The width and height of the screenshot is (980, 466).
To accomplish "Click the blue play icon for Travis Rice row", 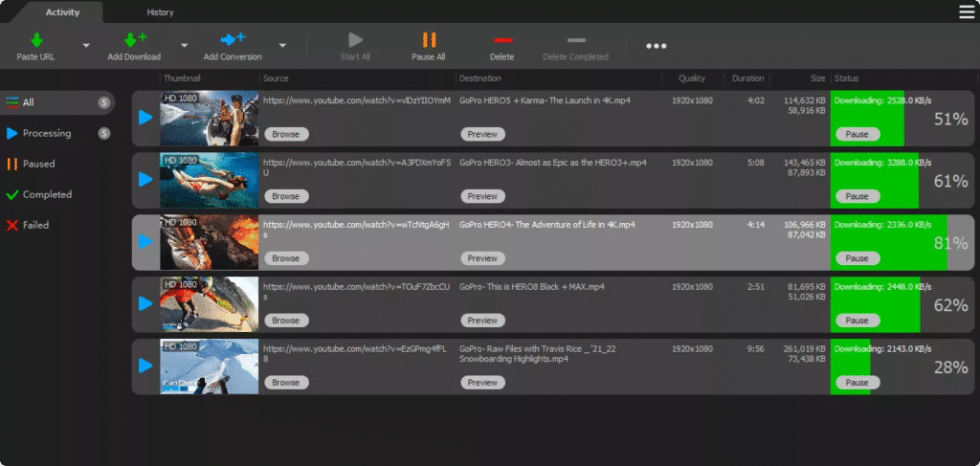I will (x=145, y=366).
